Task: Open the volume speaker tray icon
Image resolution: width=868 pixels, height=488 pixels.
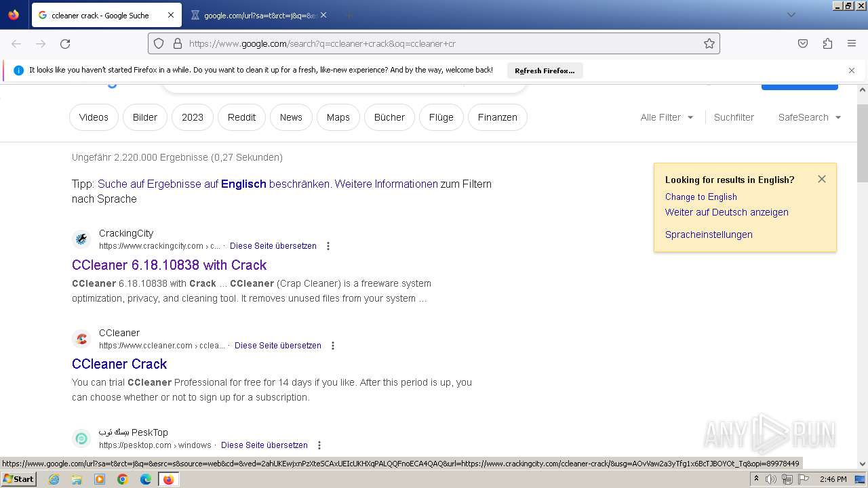Action: coord(771,479)
